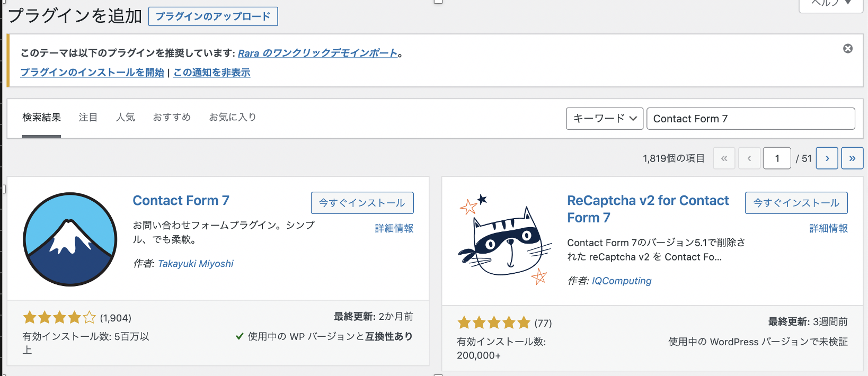The width and height of the screenshot is (868, 376).
Task: Click the Contact Form 7 star rating
Action: (59, 318)
